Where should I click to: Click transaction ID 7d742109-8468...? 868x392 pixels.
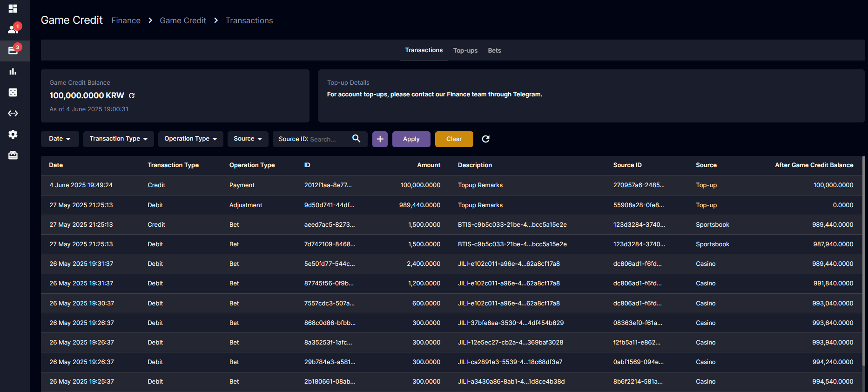(x=330, y=244)
